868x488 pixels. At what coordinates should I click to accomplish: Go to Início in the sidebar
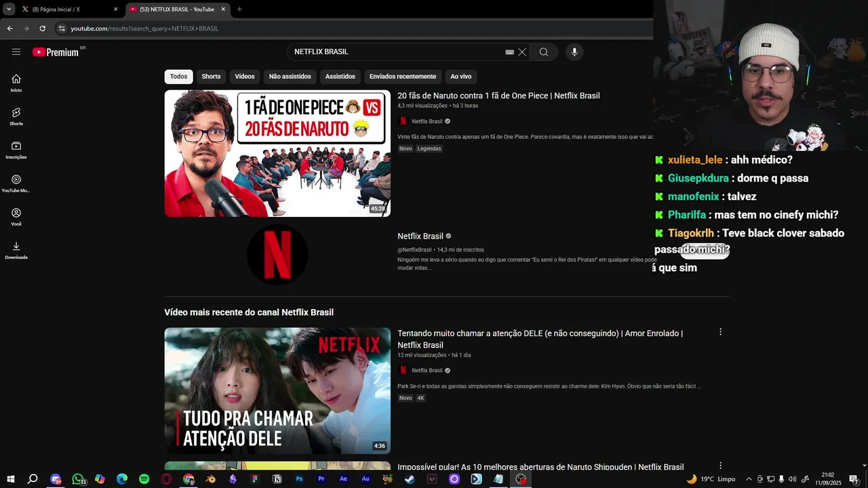(x=16, y=83)
